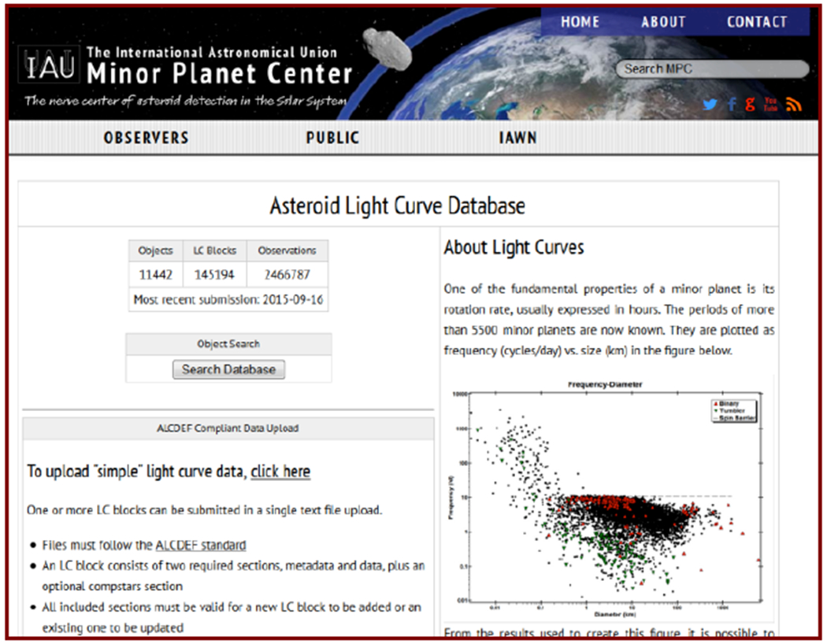Expand the OBSERVERS navigation menu

pos(146,138)
